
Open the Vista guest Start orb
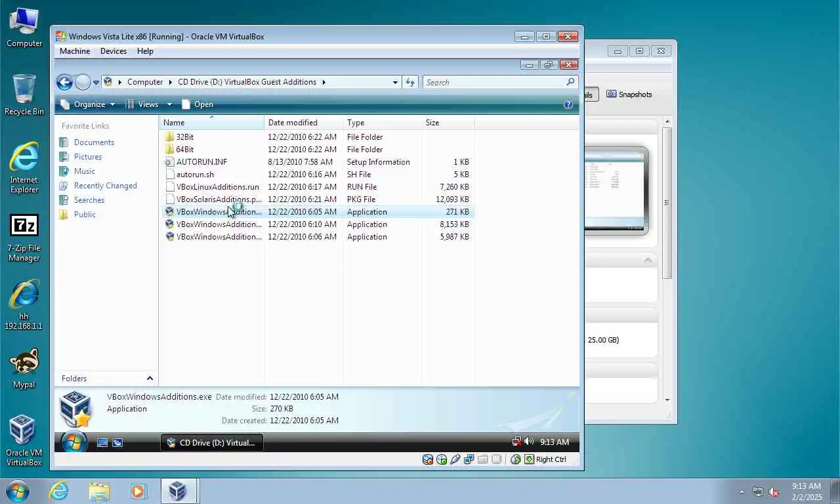(x=74, y=442)
